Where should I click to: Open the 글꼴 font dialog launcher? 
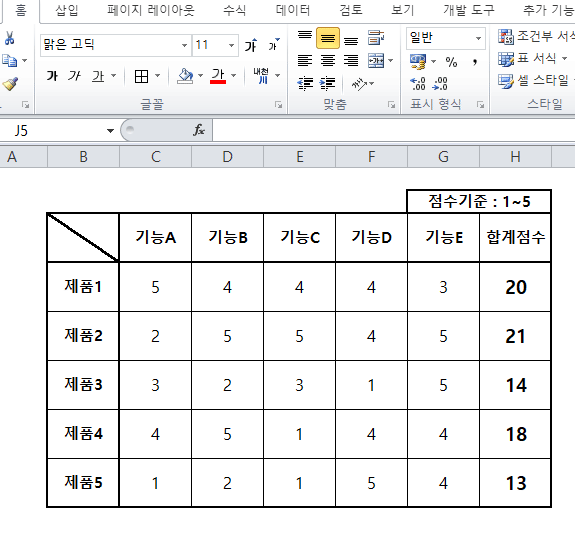point(279,105)
